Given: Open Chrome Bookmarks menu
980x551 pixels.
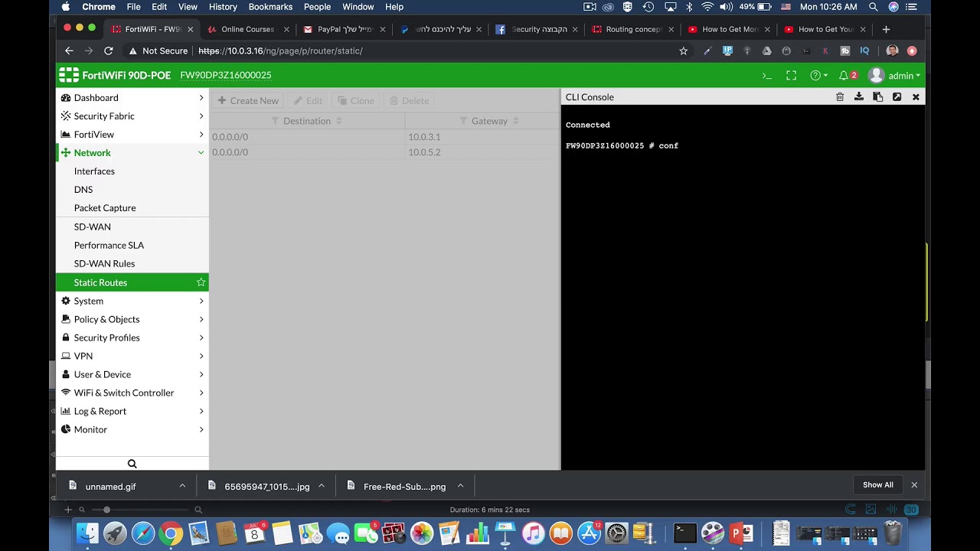Looking at the screenshot, I should pos(270,7).
